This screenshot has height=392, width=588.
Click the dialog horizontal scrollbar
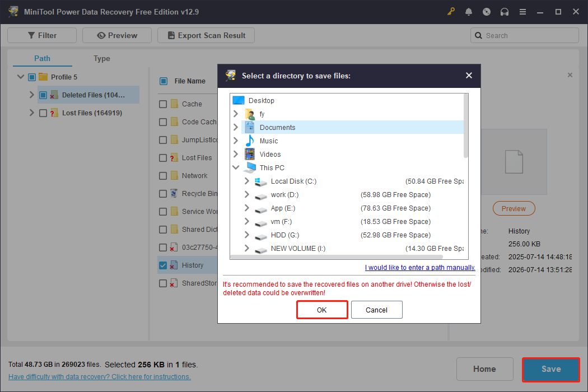point(337,257)
